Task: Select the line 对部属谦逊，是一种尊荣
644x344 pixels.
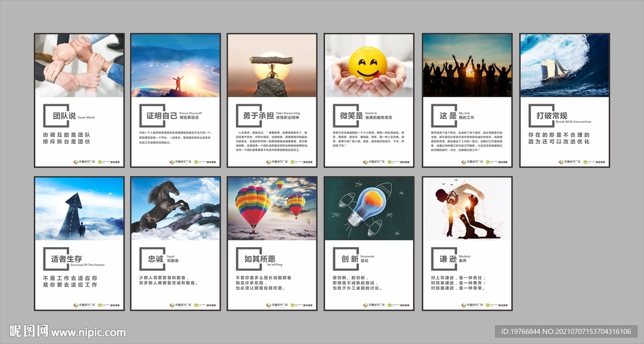Action: tap(458, 288)
